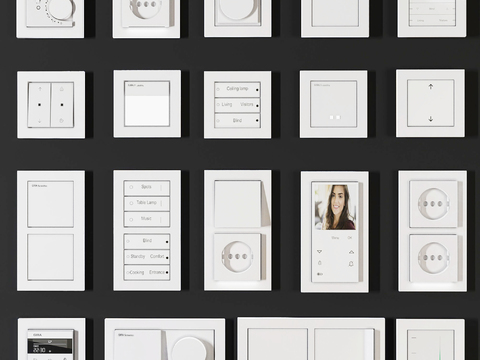Image resolution: width=480 pixels, height=360 pixels.
Task: Select Menu on the video intercom
Action: [335, 238]
